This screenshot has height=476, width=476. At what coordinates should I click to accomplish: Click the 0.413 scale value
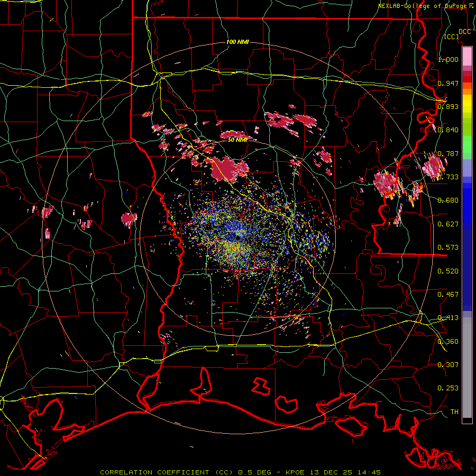click(x=448, y=318)
